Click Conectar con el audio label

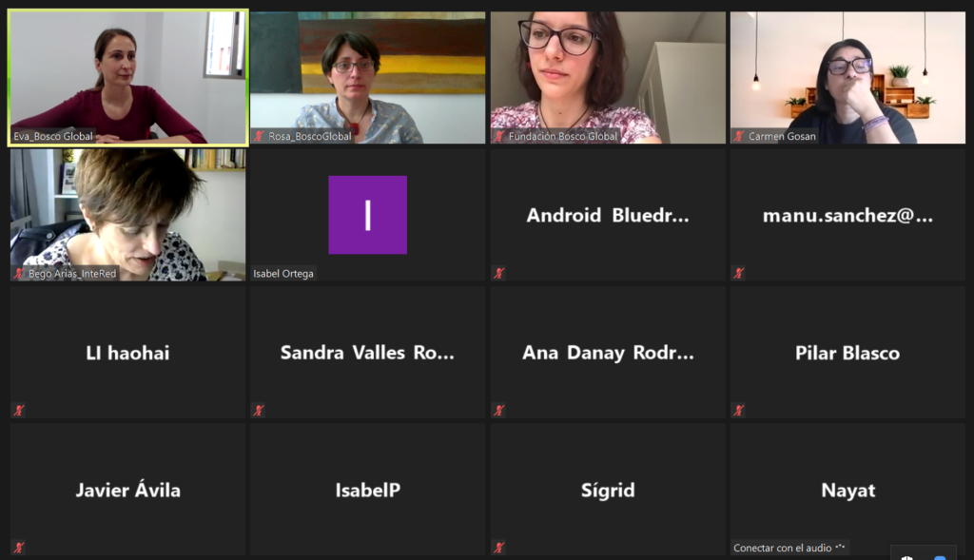(x=783, y=548)
